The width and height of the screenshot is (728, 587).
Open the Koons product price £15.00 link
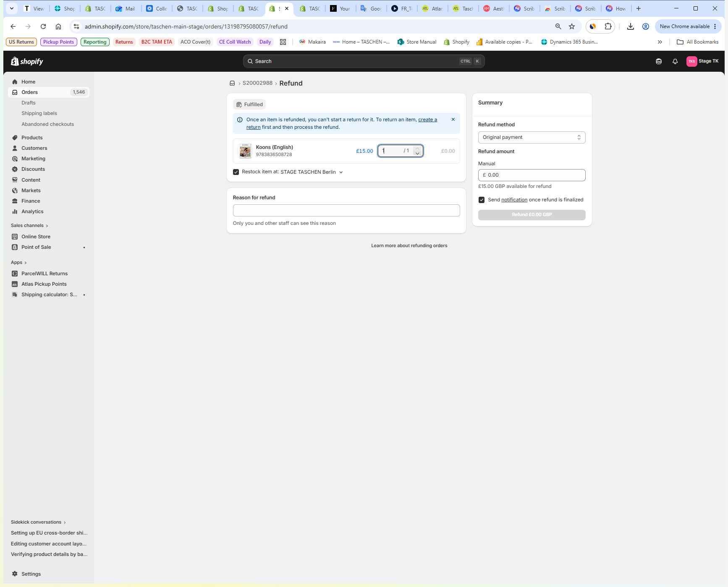(x=364, y=151)
